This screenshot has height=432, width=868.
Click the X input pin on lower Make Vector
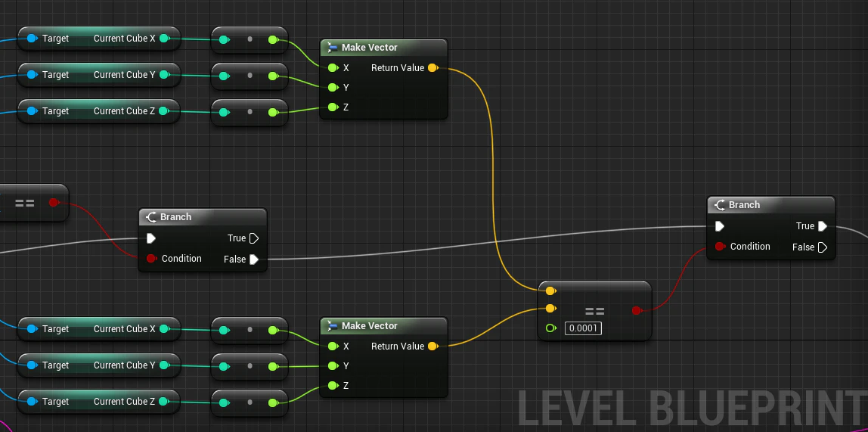click(333, 347)
